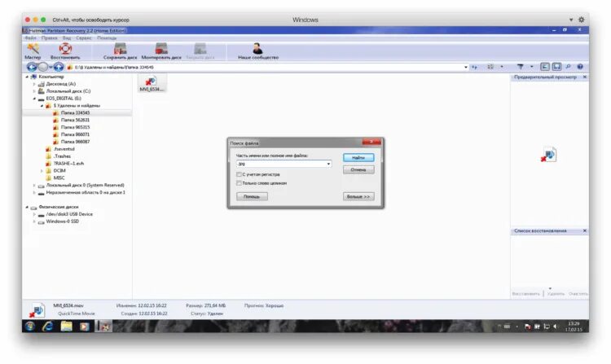
Task: Open the navigation history dropdown arrow
Action: 51,67
